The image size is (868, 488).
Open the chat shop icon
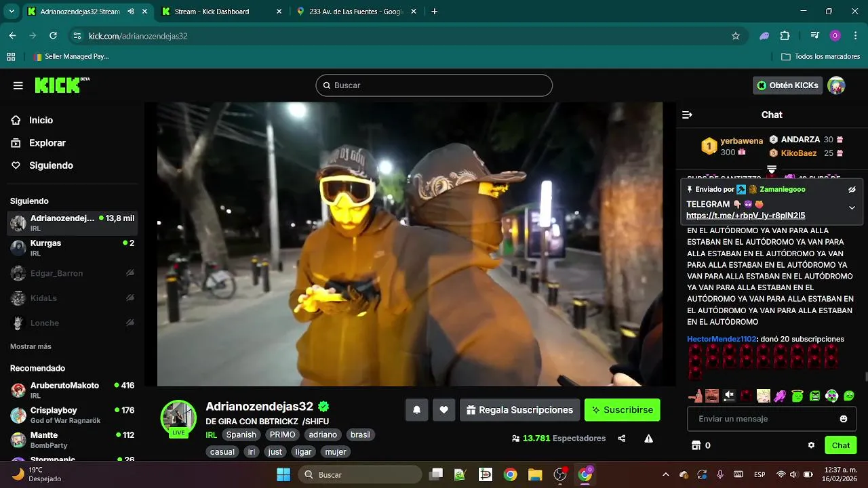(x=695, y=445)
